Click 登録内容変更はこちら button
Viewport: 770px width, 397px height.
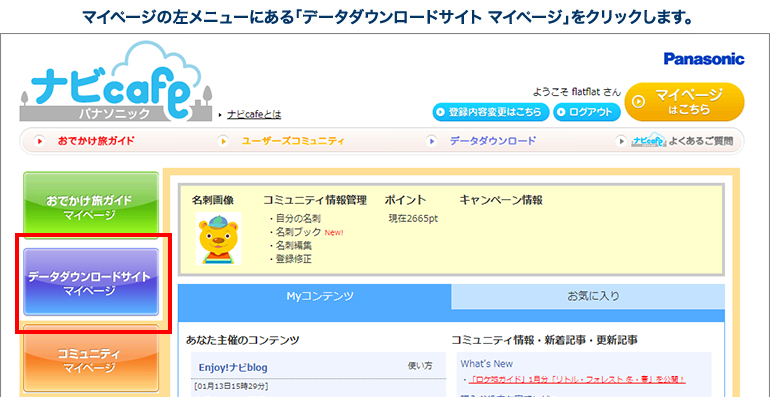pyautogui.click(x=491, y=112)
